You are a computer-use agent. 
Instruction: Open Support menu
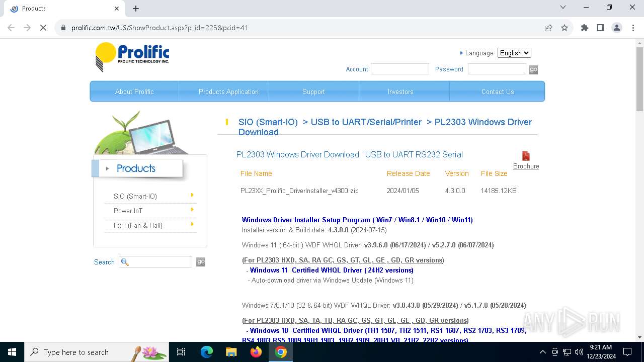tap(313, 92)
